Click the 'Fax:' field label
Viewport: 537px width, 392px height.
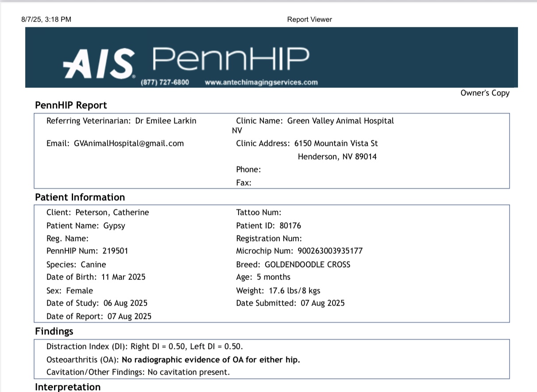click(x=243, y=182)
